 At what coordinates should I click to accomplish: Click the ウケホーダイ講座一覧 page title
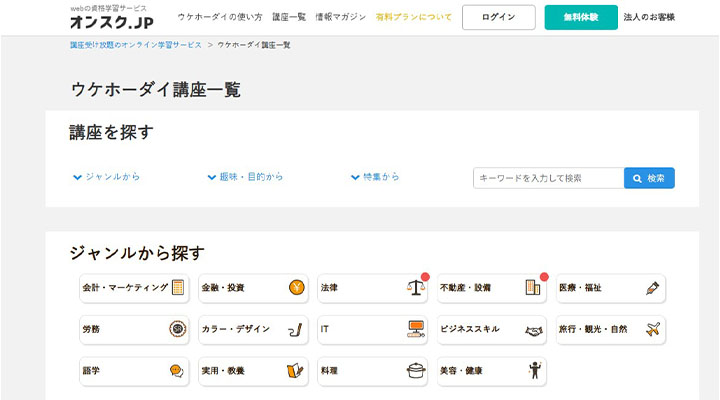(x=156, y=89)
